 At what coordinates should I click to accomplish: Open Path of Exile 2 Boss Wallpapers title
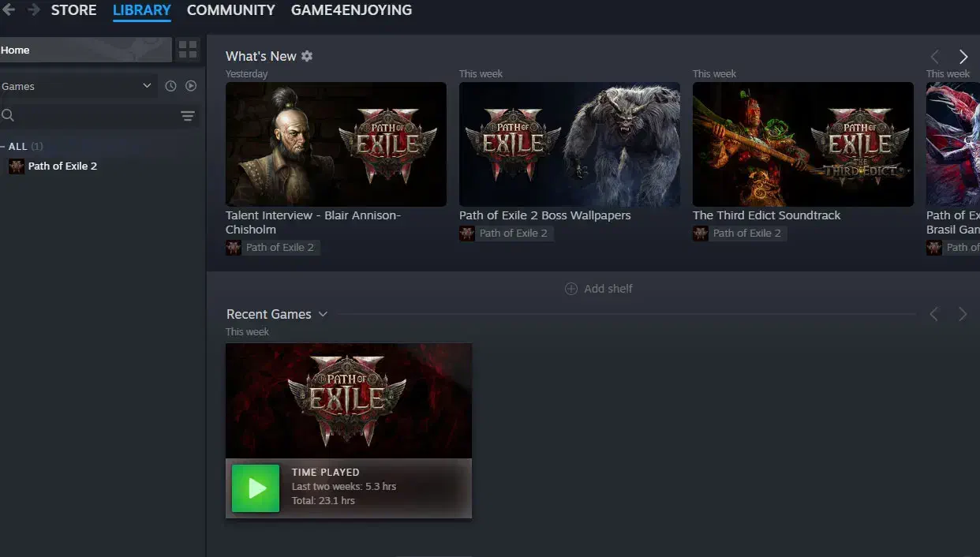545,215
